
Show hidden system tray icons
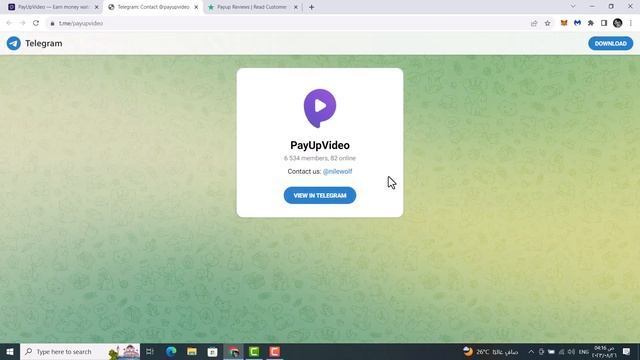[x=531, y=351]
